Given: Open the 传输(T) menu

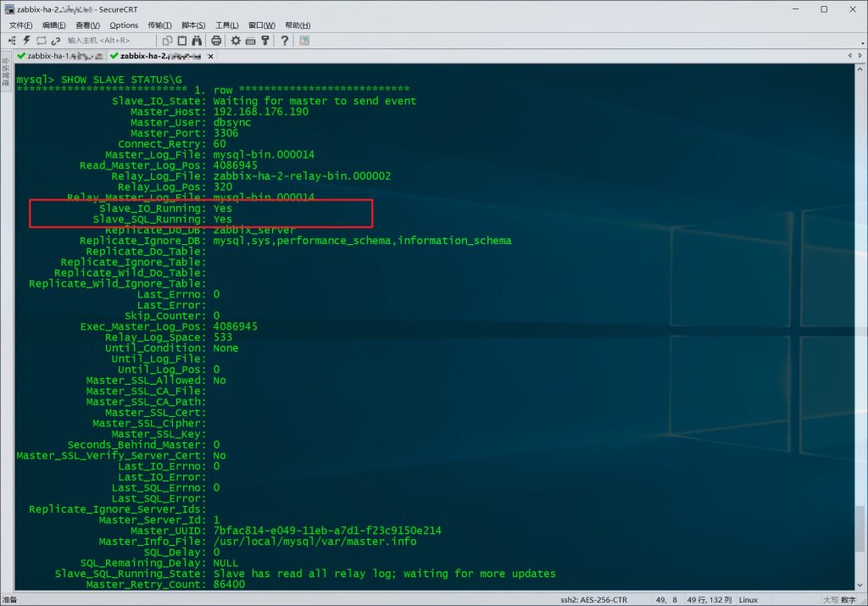Looking at the screenshot, I should (x=159, y=25).
